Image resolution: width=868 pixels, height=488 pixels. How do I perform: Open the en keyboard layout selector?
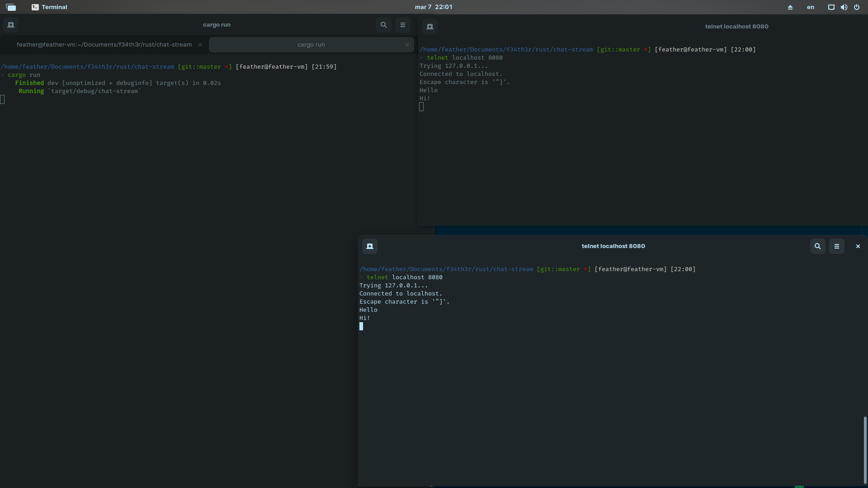(x=811, y=7)
